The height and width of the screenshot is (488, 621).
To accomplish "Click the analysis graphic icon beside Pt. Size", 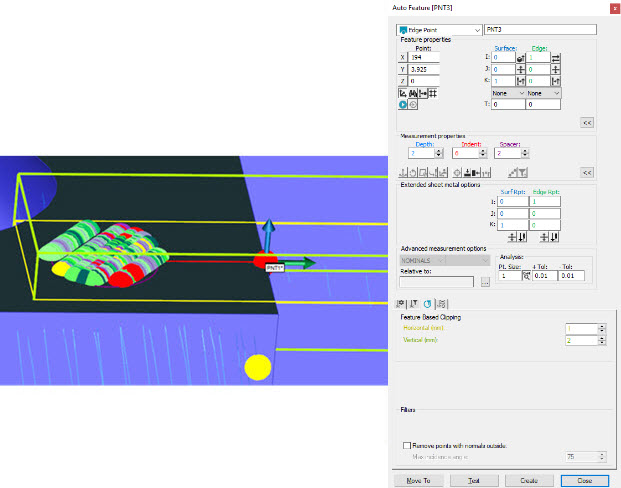I will pyautogui.click(x=526, y=275).
